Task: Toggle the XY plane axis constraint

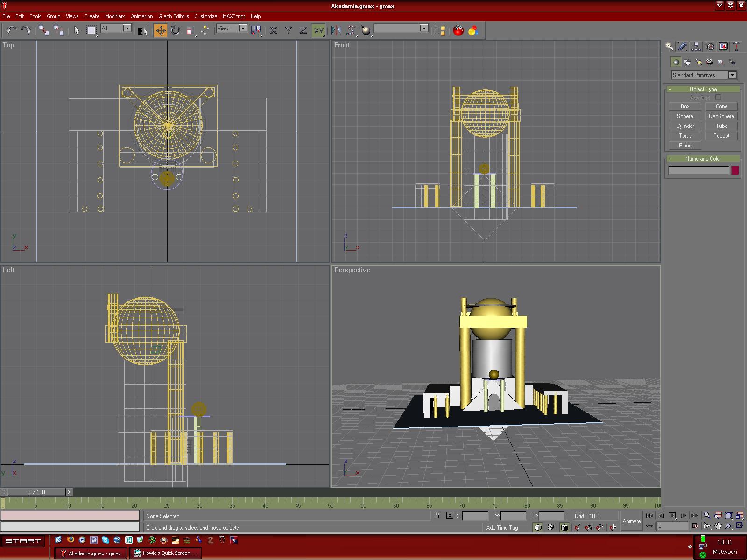Action: 318,30
